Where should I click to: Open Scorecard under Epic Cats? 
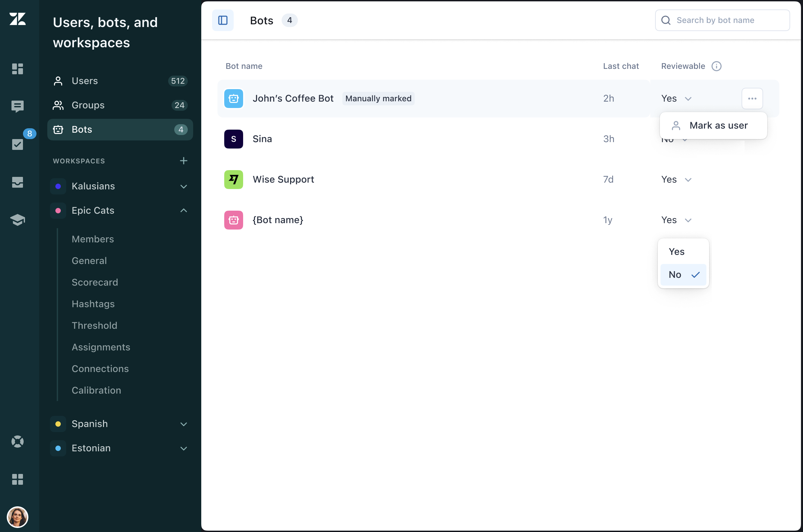coord(95,282)
